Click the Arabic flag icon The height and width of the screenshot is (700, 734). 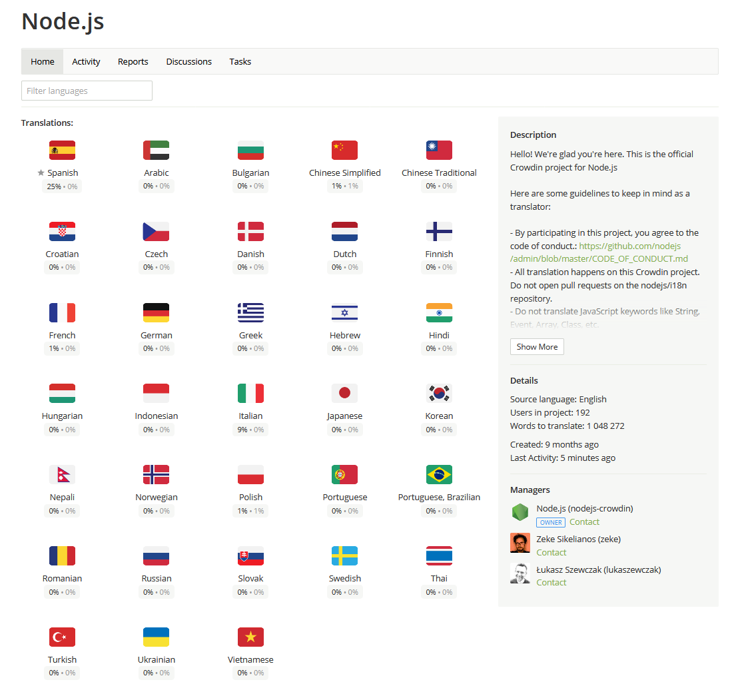coord(157,151)
